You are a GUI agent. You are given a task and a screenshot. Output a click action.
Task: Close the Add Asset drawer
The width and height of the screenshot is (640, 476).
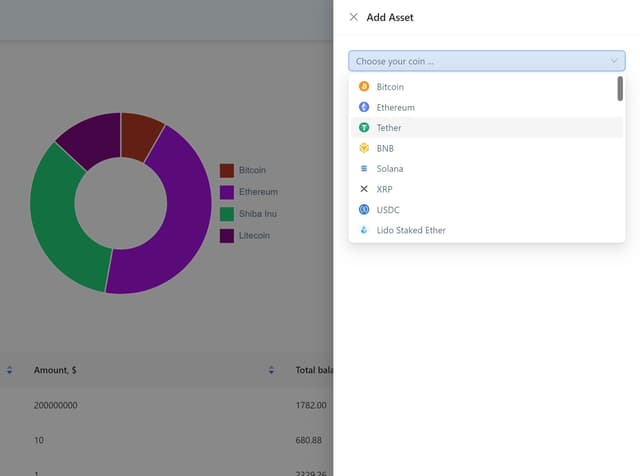click(x=353, y=17)
